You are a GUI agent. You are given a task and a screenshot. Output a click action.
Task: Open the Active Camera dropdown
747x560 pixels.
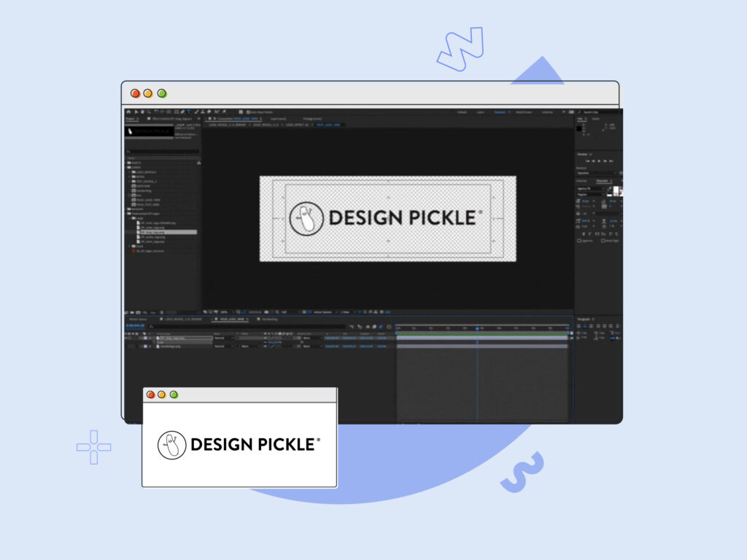[x=325, y=312]
